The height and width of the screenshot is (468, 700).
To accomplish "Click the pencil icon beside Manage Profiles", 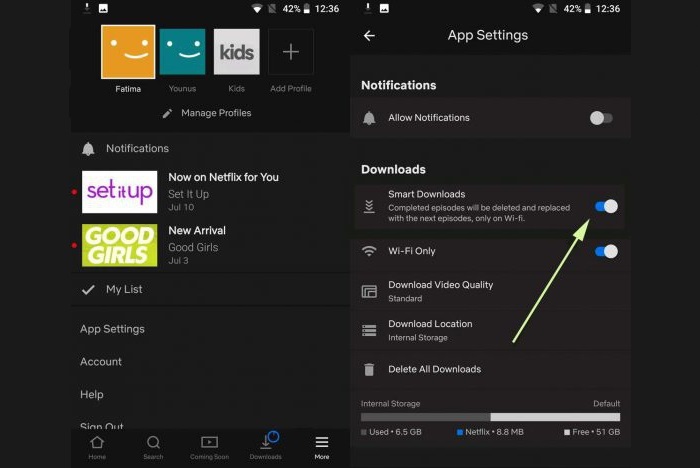I will click(x=167, y=113).
